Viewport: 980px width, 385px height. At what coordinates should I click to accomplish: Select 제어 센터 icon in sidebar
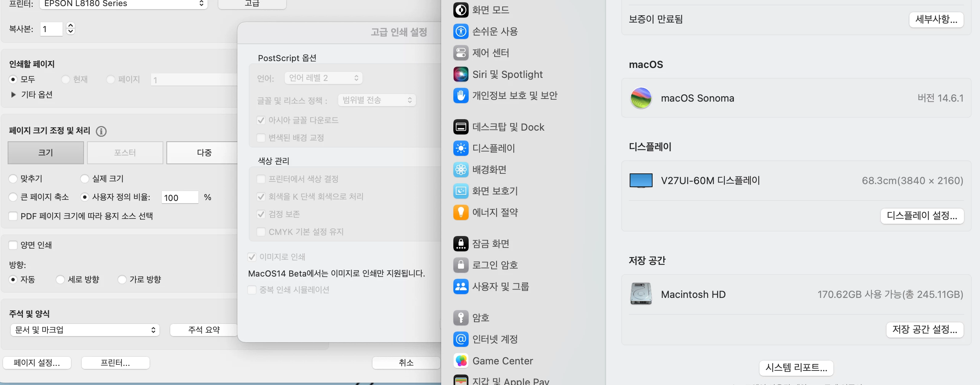[x=461, y=53]
